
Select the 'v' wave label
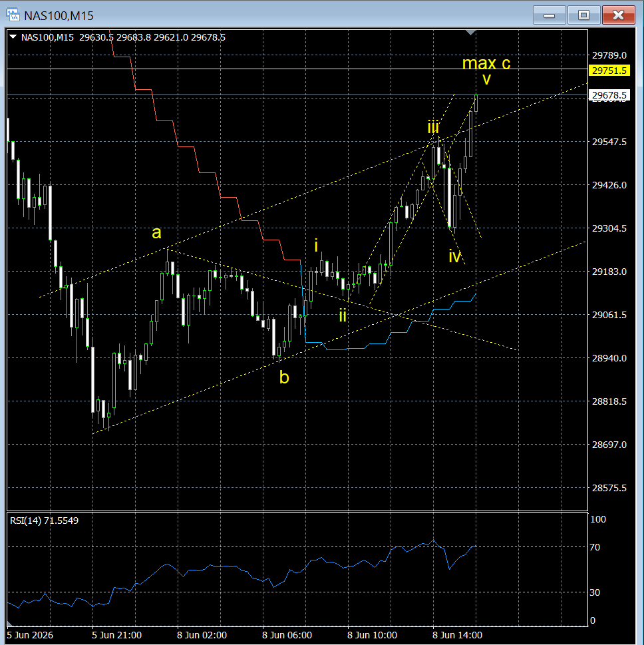coord(486,79)
